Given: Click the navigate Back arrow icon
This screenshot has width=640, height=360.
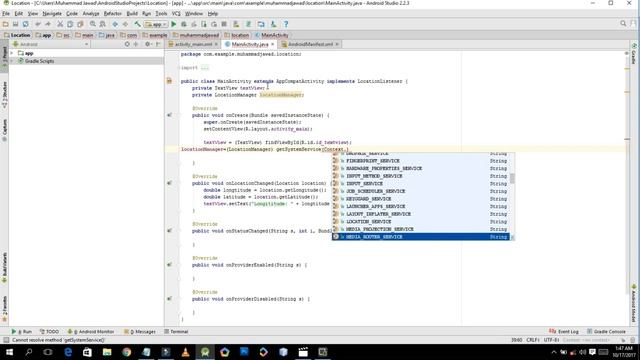Looking at the screenshot, I should point(115,24).
